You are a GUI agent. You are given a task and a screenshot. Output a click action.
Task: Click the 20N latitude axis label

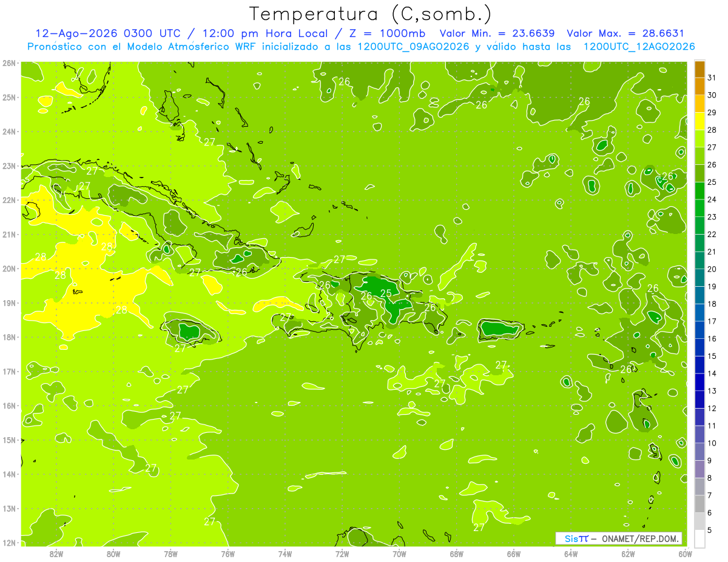(x=8, y=269)
